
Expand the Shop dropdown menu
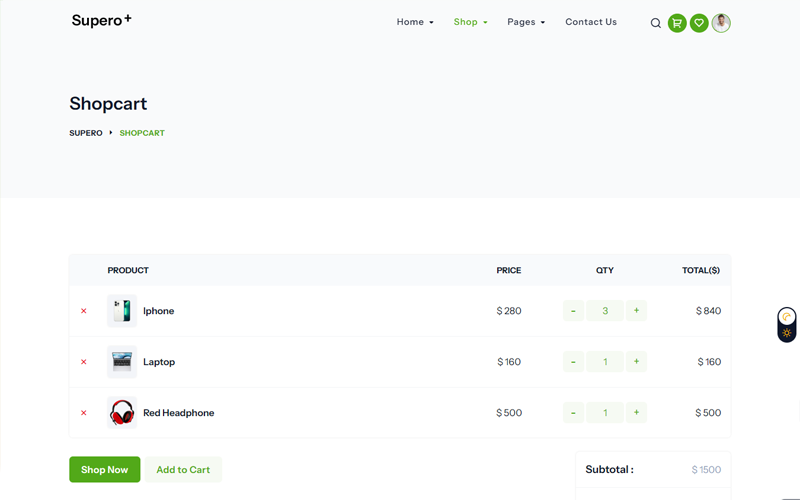[470, 22]
